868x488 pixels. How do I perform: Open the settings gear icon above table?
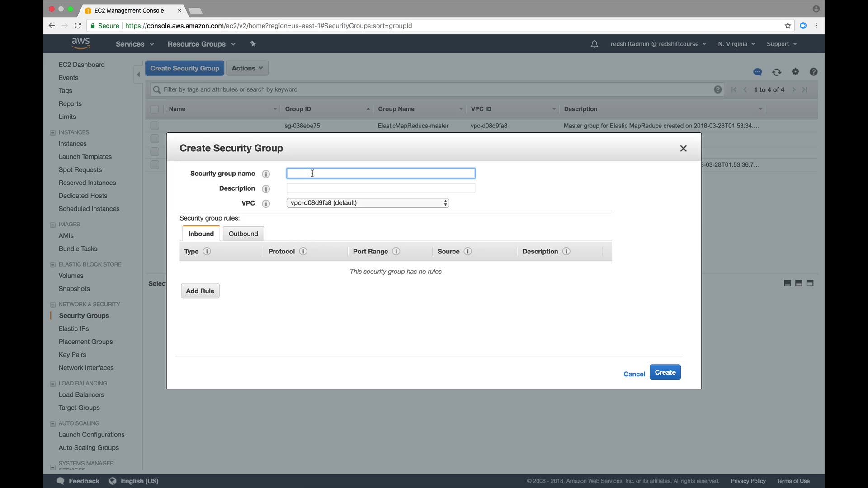click(796, 71)
